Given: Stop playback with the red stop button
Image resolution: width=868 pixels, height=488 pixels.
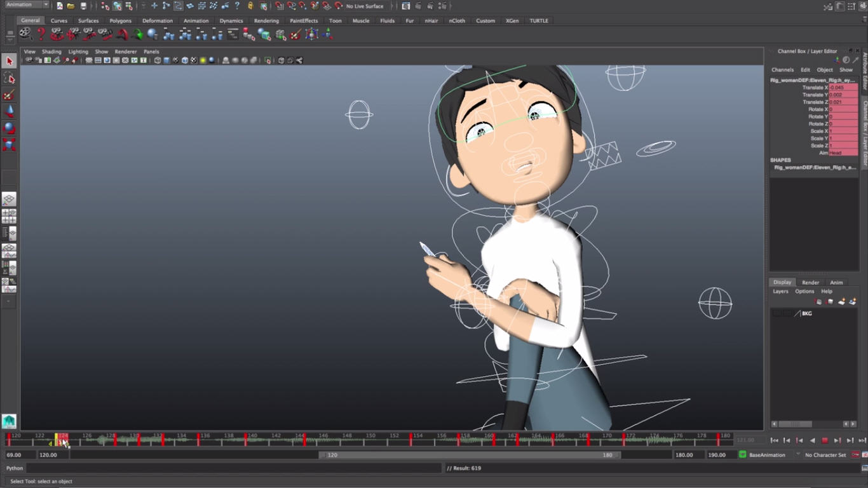Looking at the screenshot, I should pos(825,440).
